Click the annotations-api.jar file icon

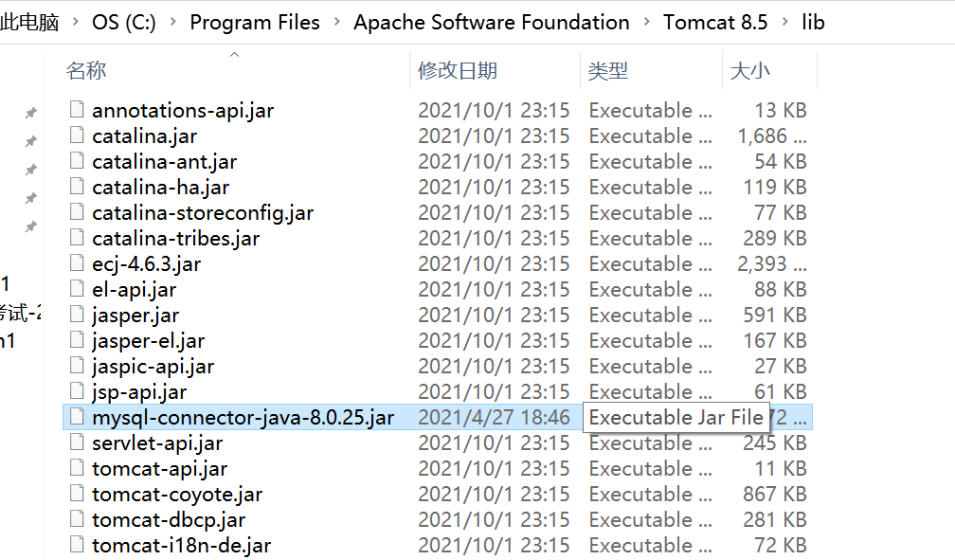click(x=77, y=110)
